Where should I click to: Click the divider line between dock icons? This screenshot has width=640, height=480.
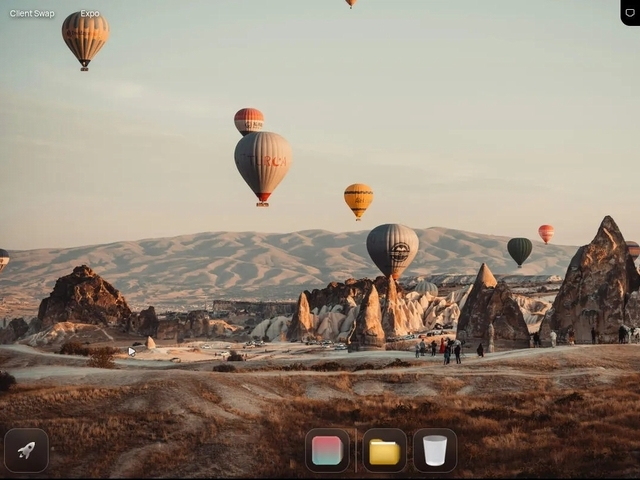(356, 450)
